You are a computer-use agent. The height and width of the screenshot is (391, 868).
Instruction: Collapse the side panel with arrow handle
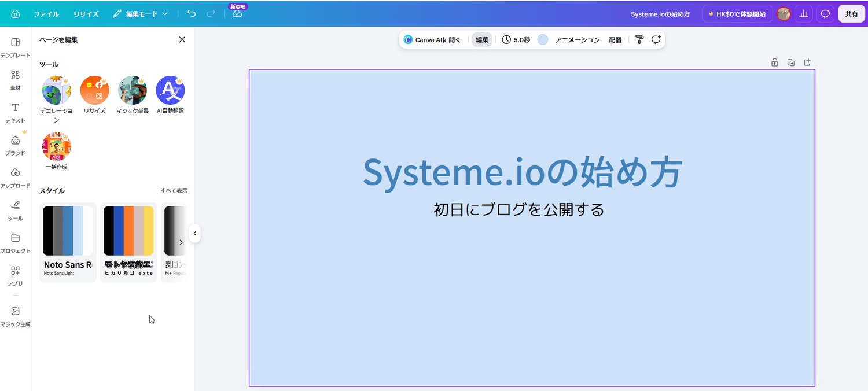point(195,234)
